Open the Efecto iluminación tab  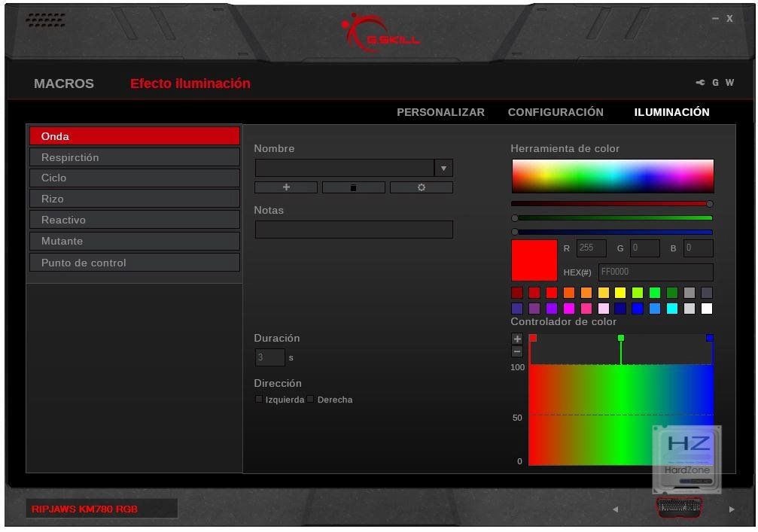pyautogui.click(x=190, y=84)
